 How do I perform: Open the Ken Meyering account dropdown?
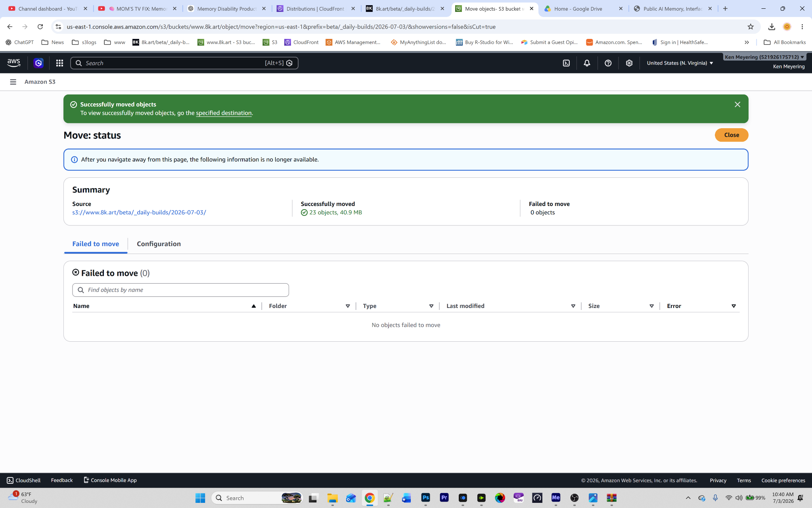coord(764,57)
